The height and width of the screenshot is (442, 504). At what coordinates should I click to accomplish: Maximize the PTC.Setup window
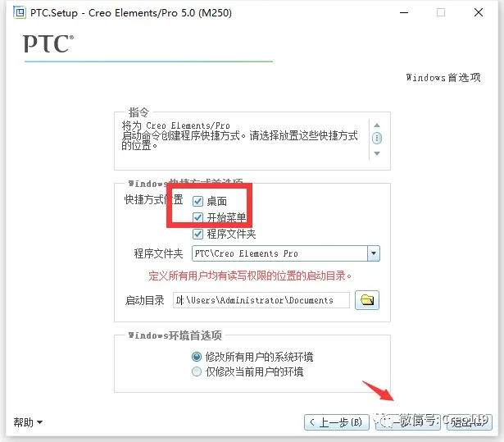441,12
